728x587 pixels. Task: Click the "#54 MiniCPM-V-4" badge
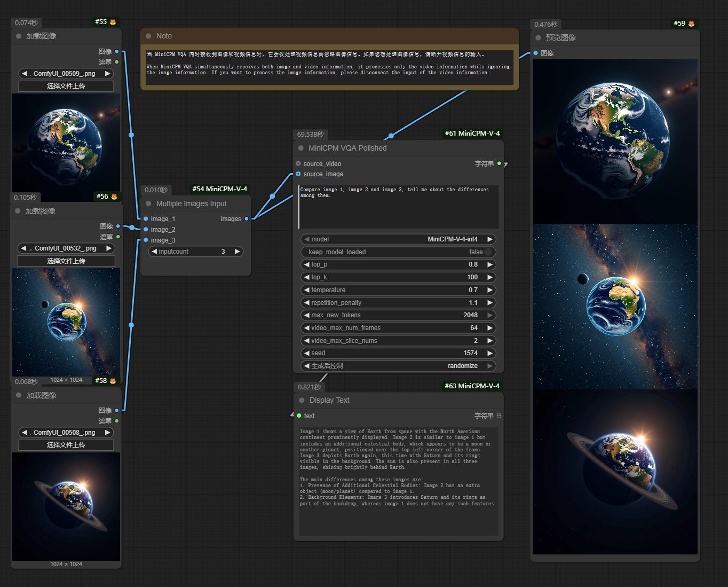click(x=220, y=189)
